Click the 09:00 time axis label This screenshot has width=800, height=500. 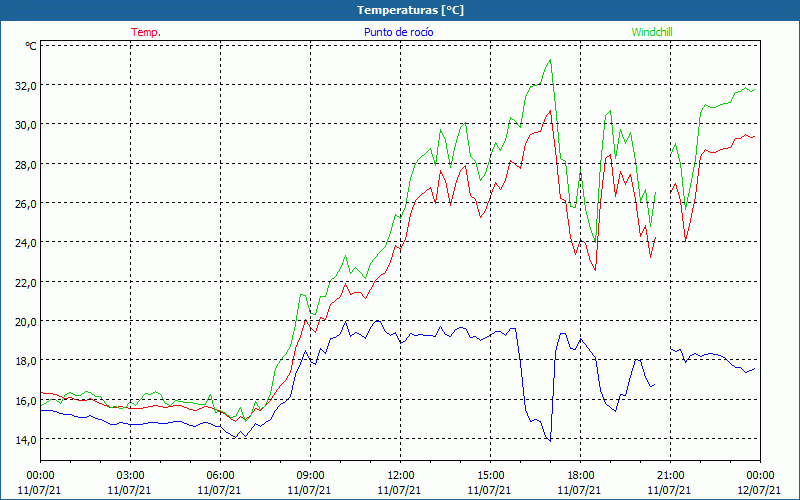pyautogui.click(x=310, y=476)
